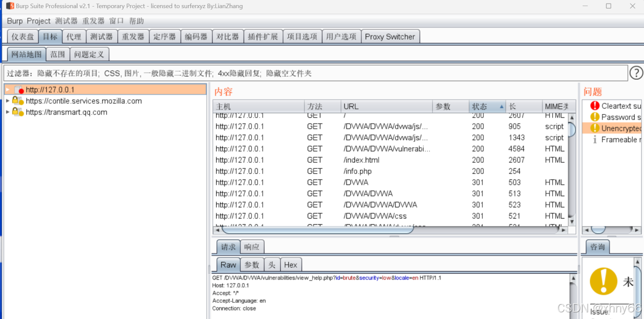Switch to the 目标 tab
The height and width of the screenshot is (319, 644).
click(50, 37)
